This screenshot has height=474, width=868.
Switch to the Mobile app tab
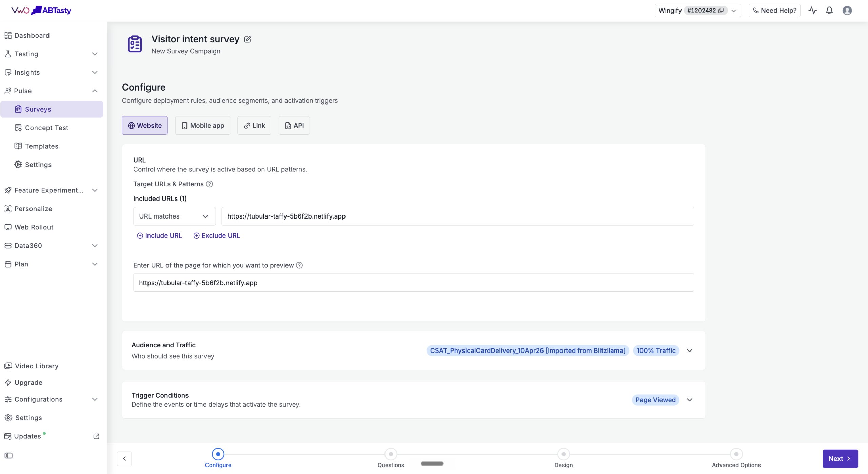tap(203, 126)
